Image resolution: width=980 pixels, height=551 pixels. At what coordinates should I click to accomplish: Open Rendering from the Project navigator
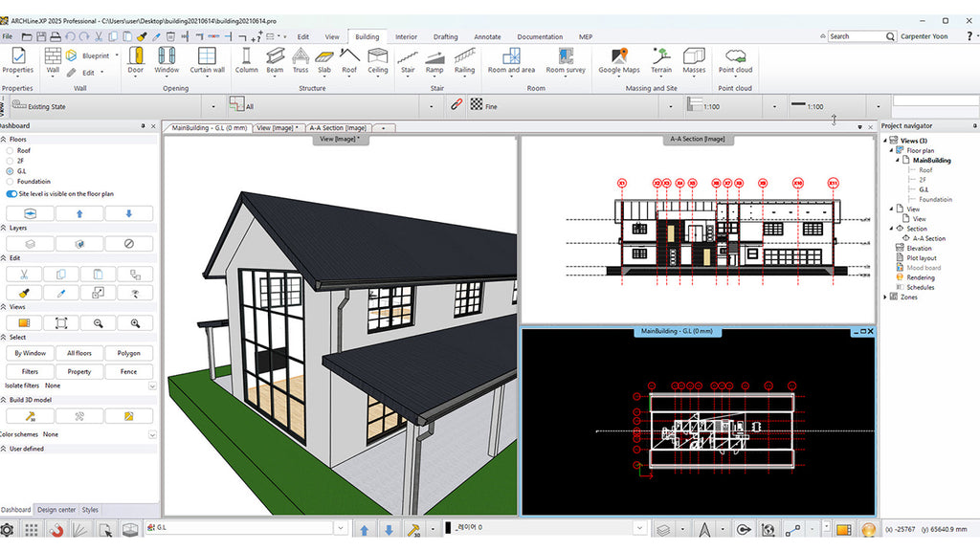pos(923,276)
